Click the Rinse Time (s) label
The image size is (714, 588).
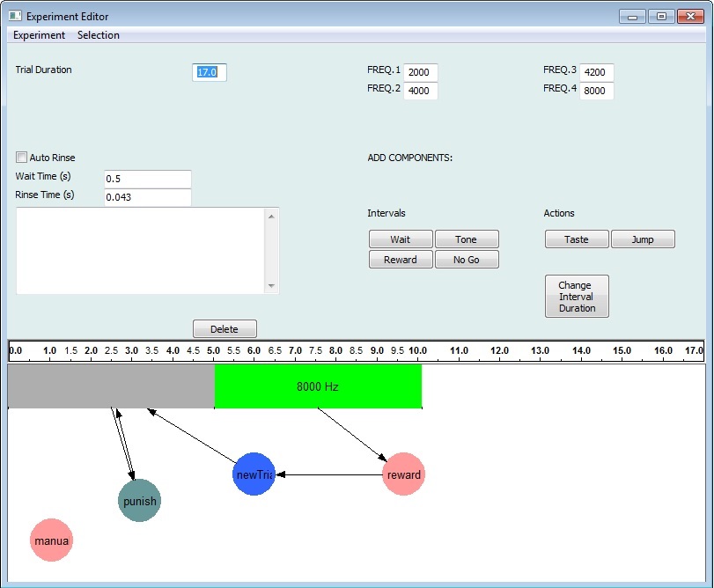pyautogui.click(x=45, y=195)
